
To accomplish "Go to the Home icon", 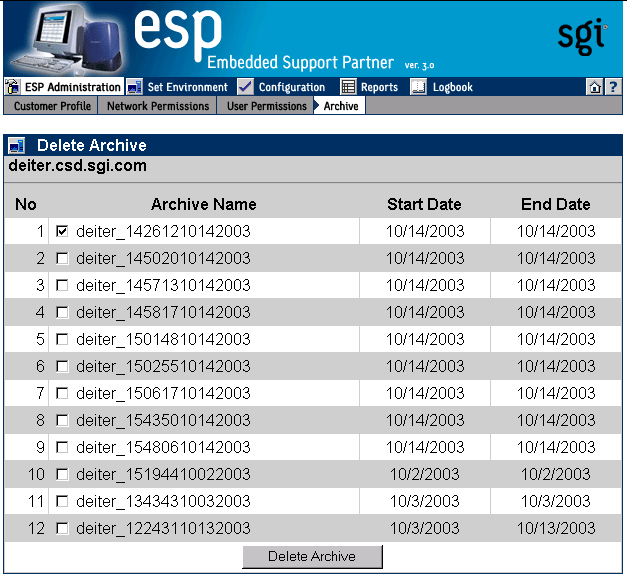I will click(x=595, y=88).
